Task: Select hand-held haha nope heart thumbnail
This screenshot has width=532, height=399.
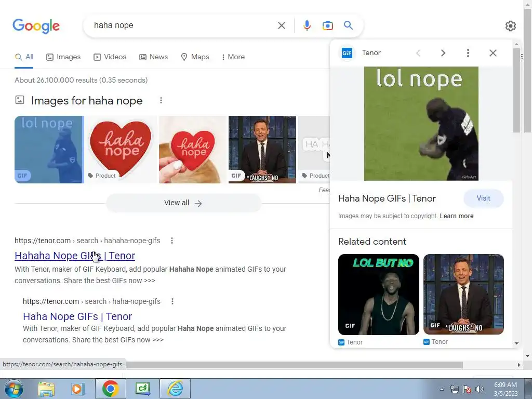Action: pyautogui.click(x=193, y=150)
